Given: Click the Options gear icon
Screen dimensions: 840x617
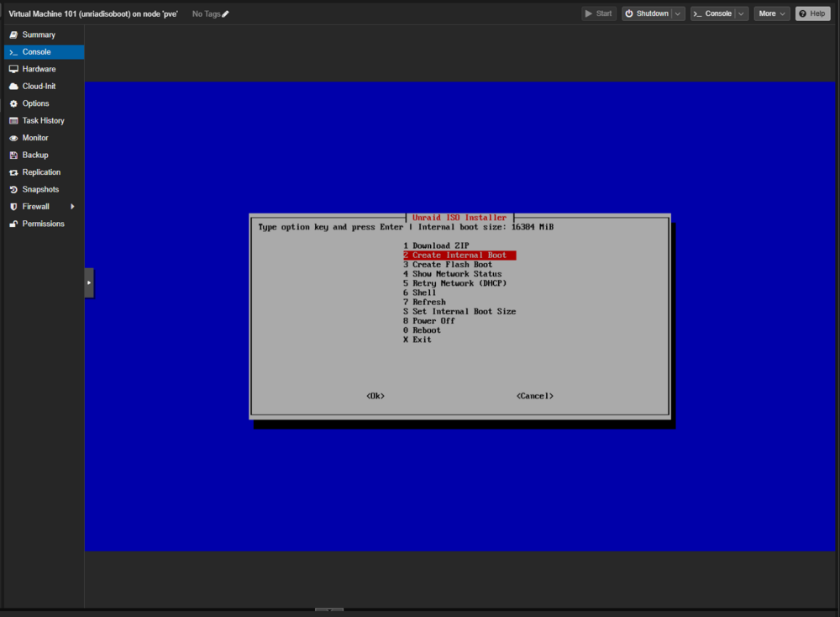Looking at the screenshot, I should click(13, 103).
